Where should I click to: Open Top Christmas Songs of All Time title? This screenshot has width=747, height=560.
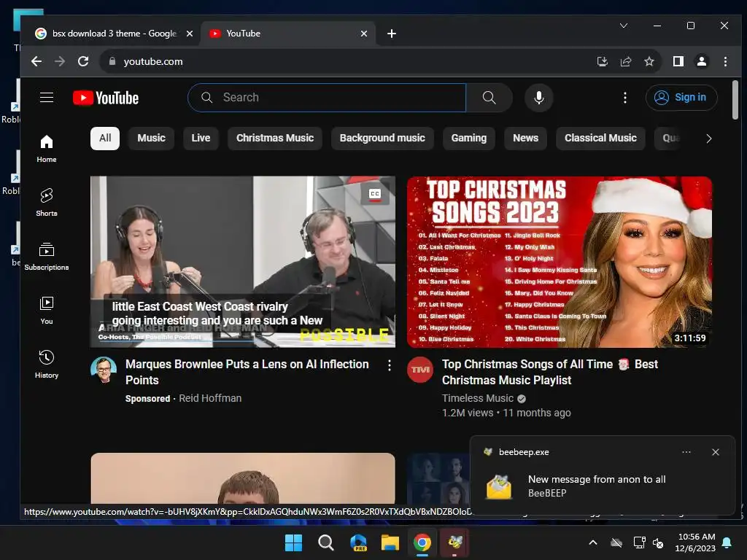coord(550,372)
